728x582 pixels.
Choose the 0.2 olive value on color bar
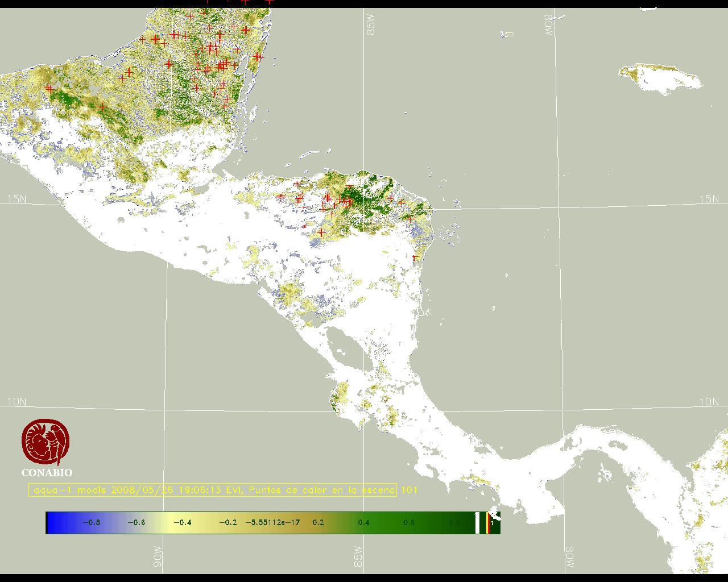coord(318,522)
